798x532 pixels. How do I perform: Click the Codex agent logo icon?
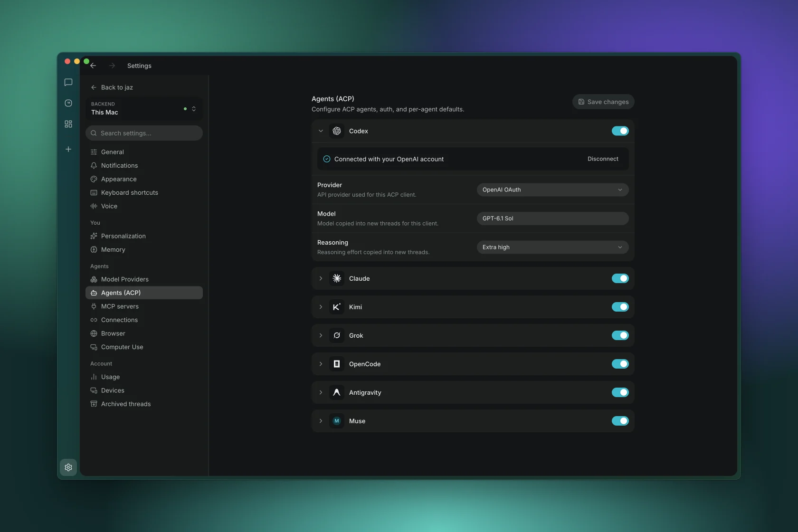pyautogui.click(x=337, y=131)
